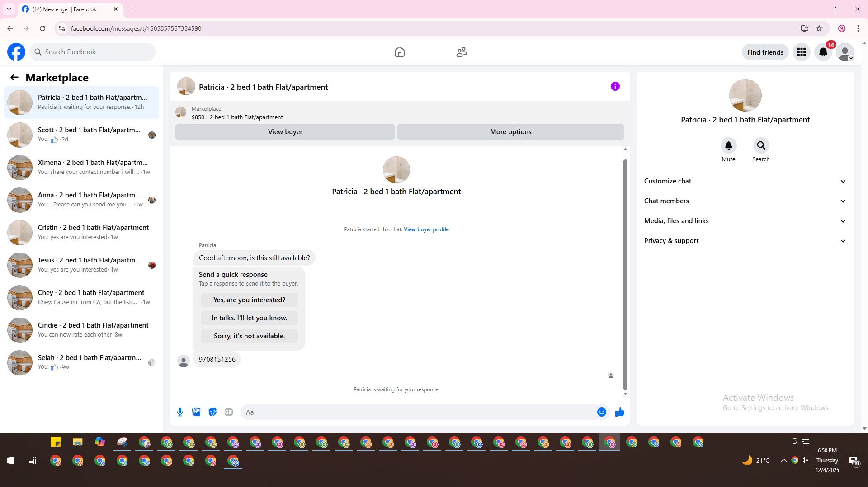
Task: Open notifications bell with 14 badge
Action: coord(823,52)
